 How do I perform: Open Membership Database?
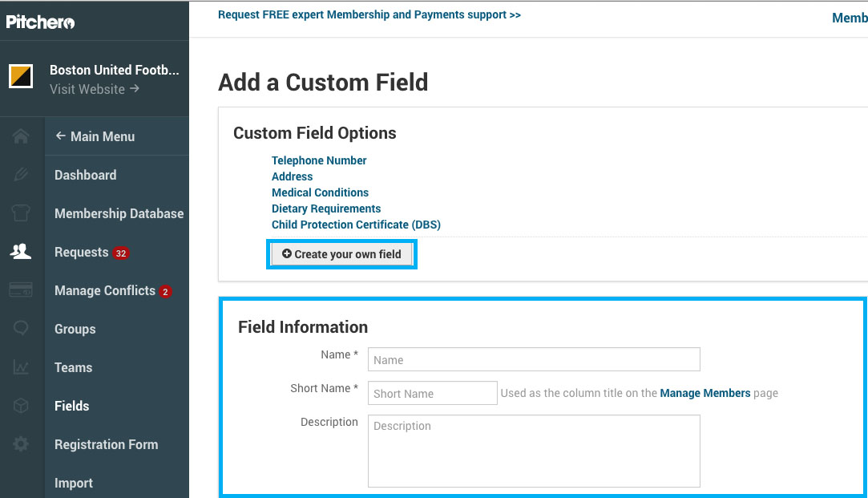[x=119, y=213]
